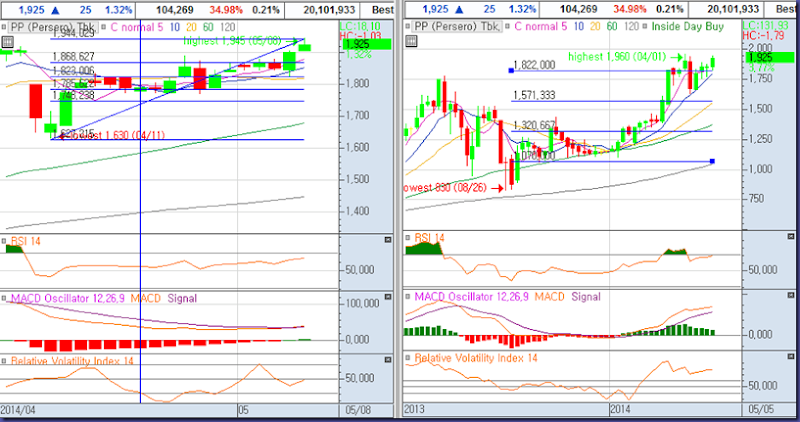This screenshot has height=422, width=800.
Task: Click the collapse icon of MACD panel in 2013 chart
Action: click(791, 295)
